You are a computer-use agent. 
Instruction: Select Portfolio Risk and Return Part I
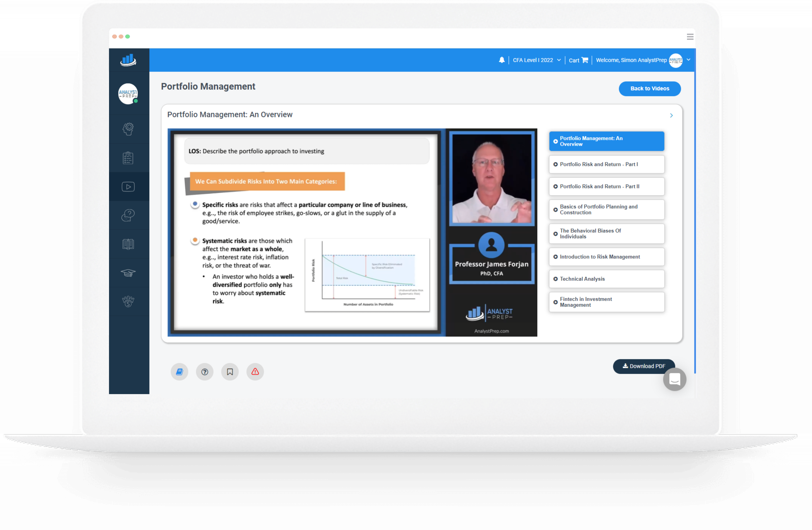[x=607, y=164]
